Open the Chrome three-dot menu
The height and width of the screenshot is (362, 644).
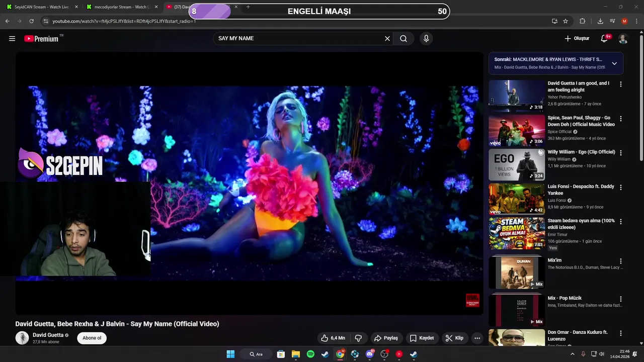click(636, 21)
